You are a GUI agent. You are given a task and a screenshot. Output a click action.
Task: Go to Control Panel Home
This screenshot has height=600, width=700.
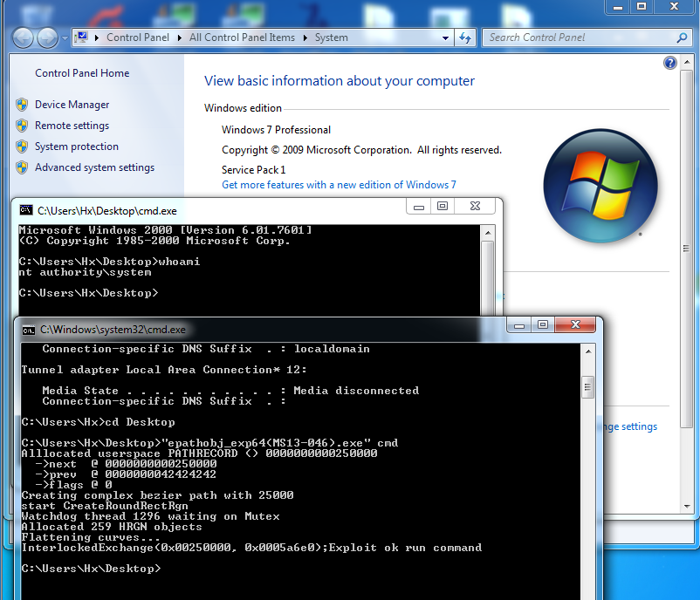tap(82, 73)
